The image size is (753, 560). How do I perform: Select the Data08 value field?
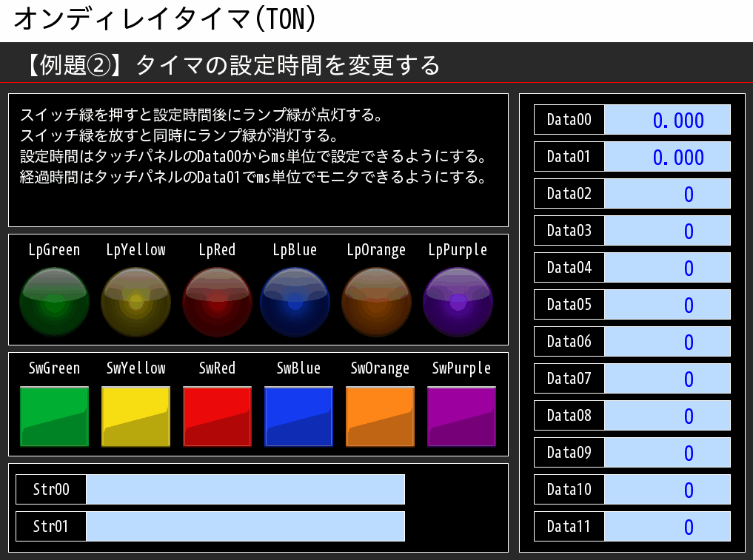click(667, 415)
